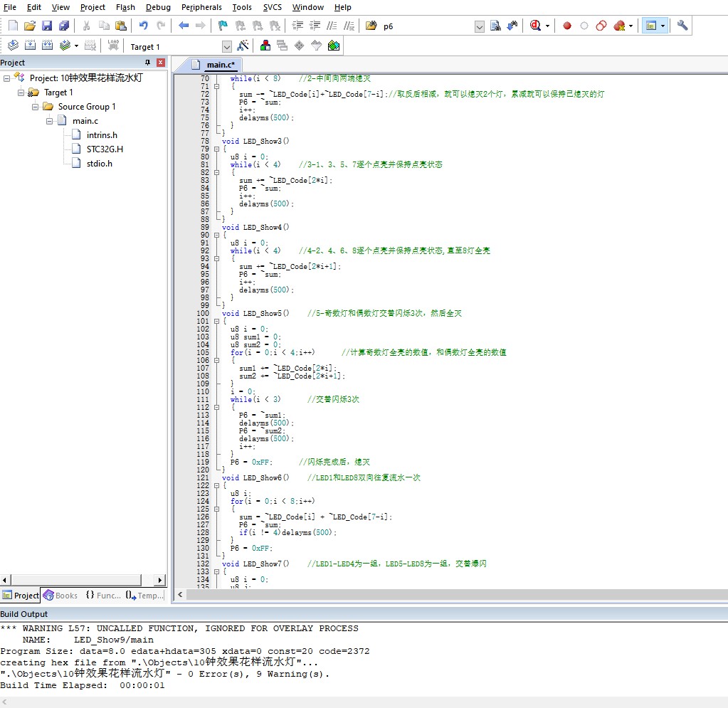Click the Build target icon
The width and height of the screenshot is (728, 708).
[x=30, y=46]
